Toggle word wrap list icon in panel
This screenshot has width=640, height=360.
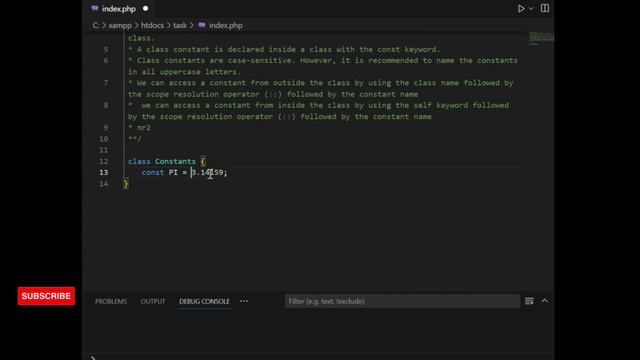coord(529,301)
